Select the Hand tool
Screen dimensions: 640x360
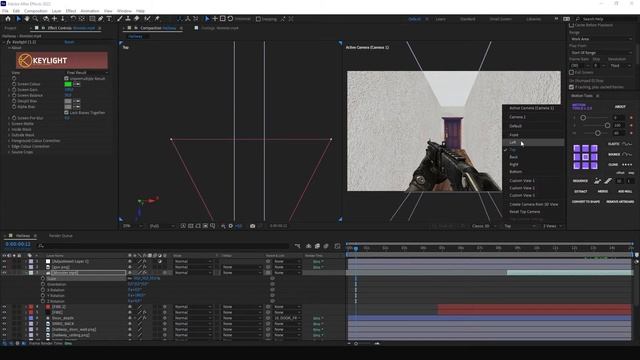tap(27, 19)
